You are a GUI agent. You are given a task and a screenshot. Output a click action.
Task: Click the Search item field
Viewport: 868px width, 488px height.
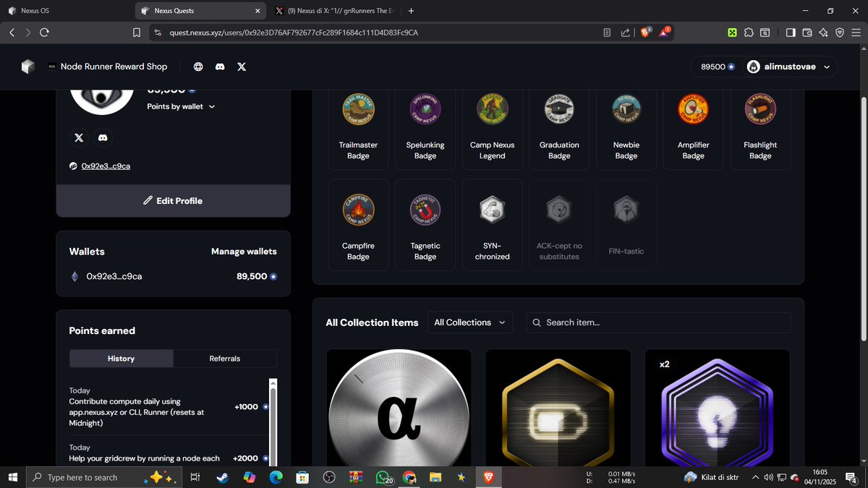click(658, 322)
